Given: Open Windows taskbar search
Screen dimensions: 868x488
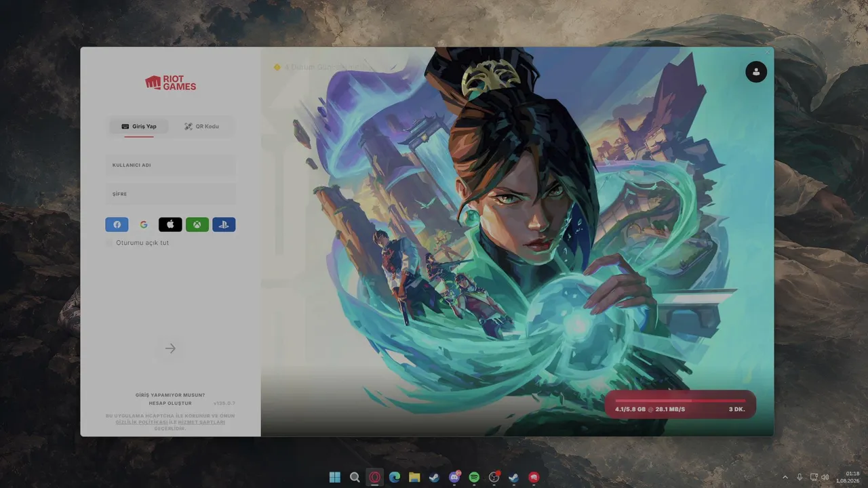Looking at the screenshot, I should click(355, 477).
